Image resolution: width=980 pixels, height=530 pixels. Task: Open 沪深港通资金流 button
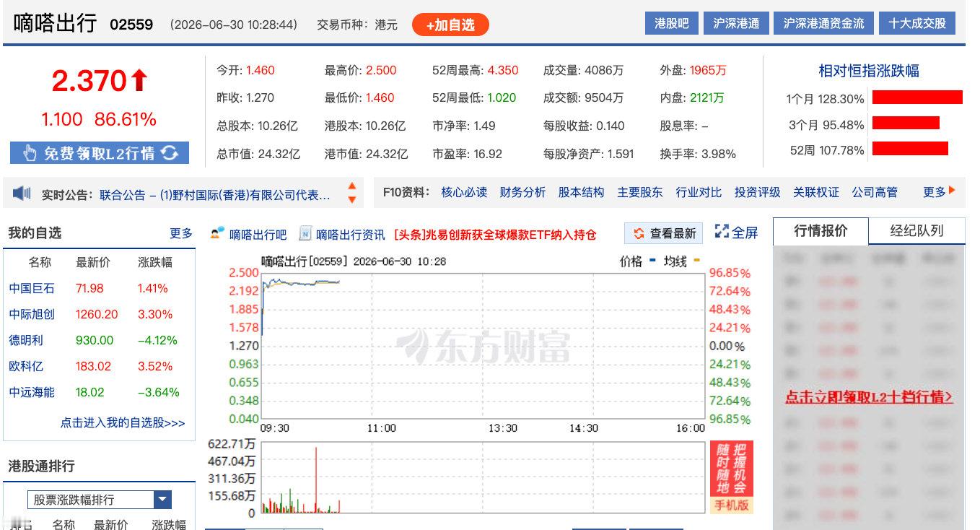[x=823, y=23]
